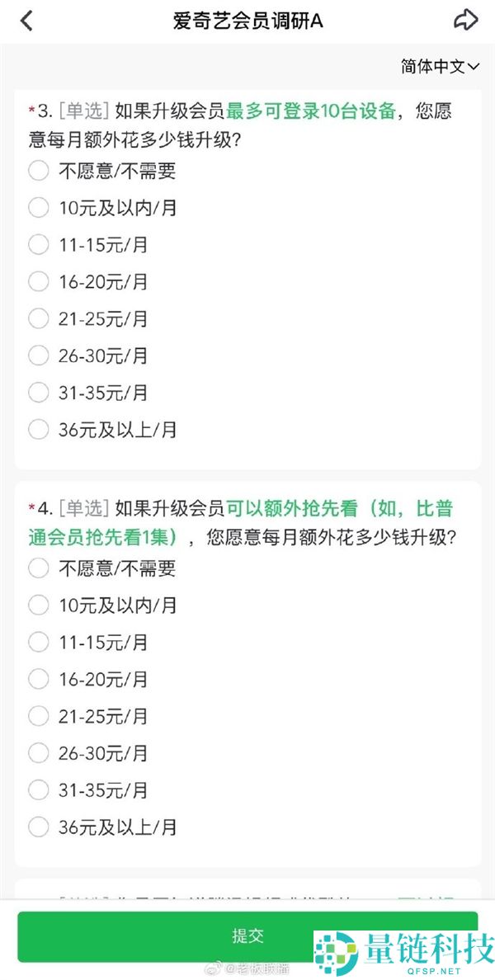
Task: Select 不愿意/不需要 for question 3
Action: point(38,171)
